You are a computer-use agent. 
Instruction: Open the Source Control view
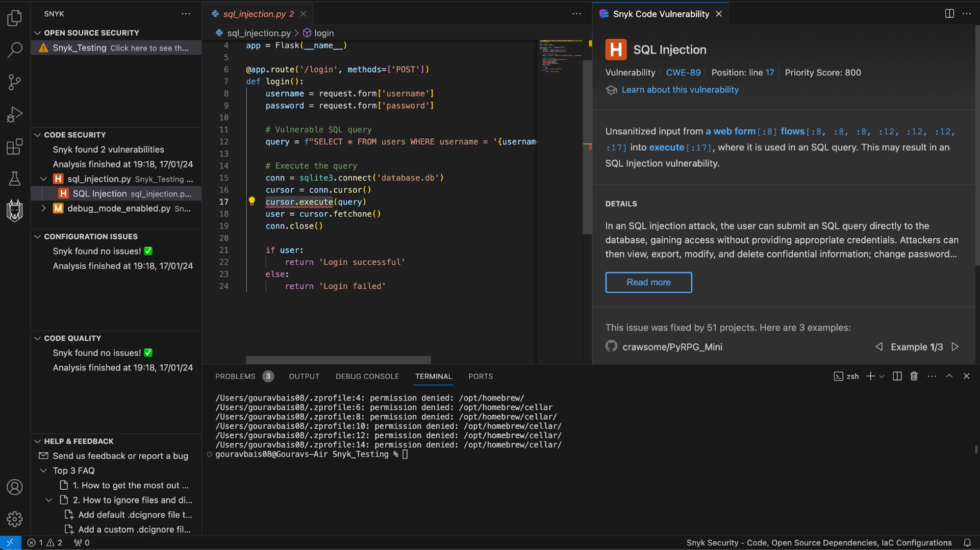[x=15, y=82]
